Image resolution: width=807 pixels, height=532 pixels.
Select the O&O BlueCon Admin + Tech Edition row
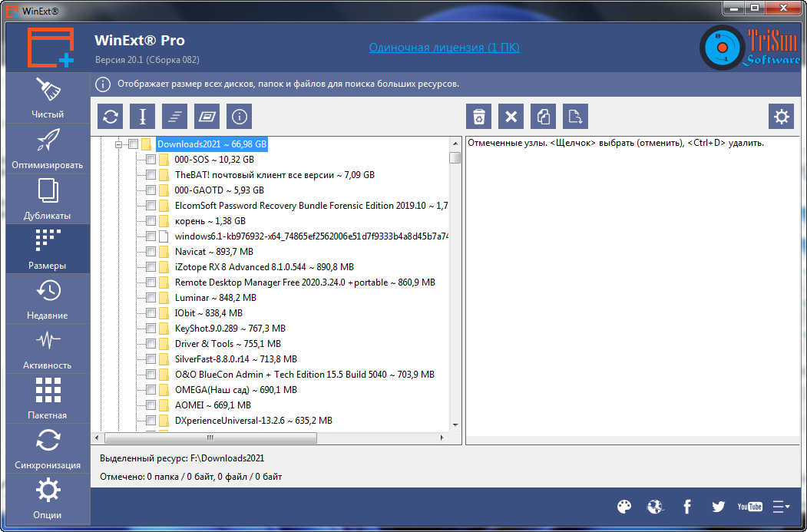(x=305, y=375)
